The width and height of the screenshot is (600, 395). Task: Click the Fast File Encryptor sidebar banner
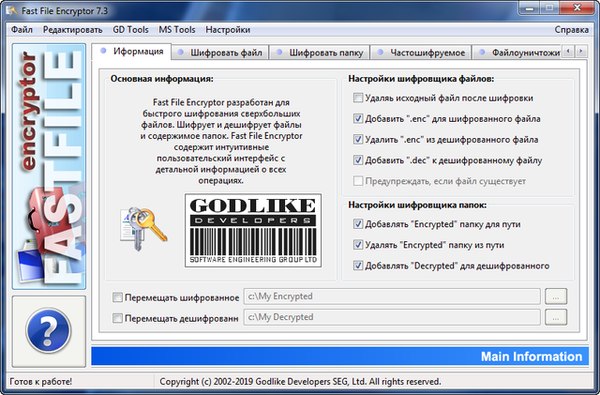[x=49, y=166]
